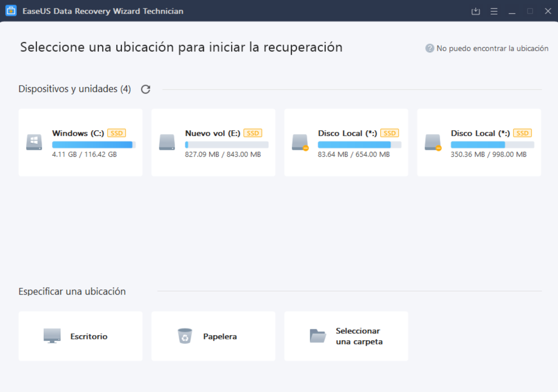The image size is (558, 392).
Task: Click the 4.11 GB / 116.42 GB text
Action: [x=84, y=154]
